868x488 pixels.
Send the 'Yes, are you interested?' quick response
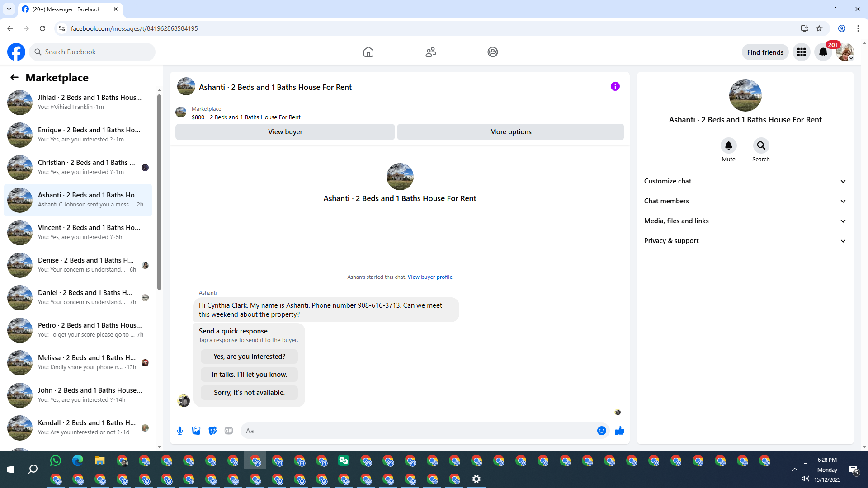click(250, 357)
